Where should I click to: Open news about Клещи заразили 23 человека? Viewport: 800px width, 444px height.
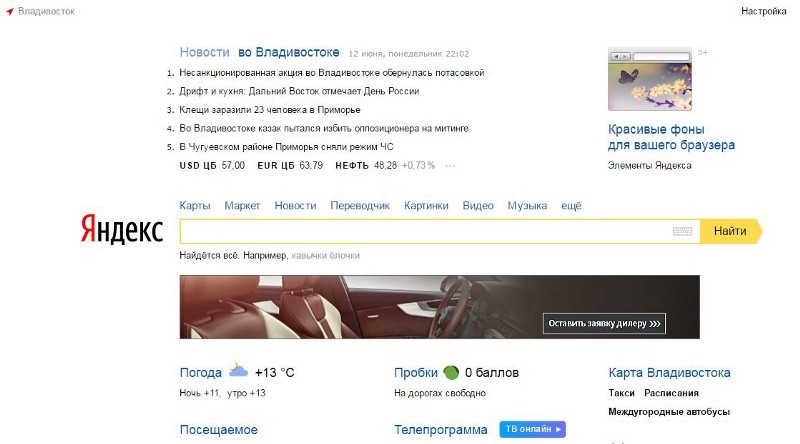pos(269,110)
